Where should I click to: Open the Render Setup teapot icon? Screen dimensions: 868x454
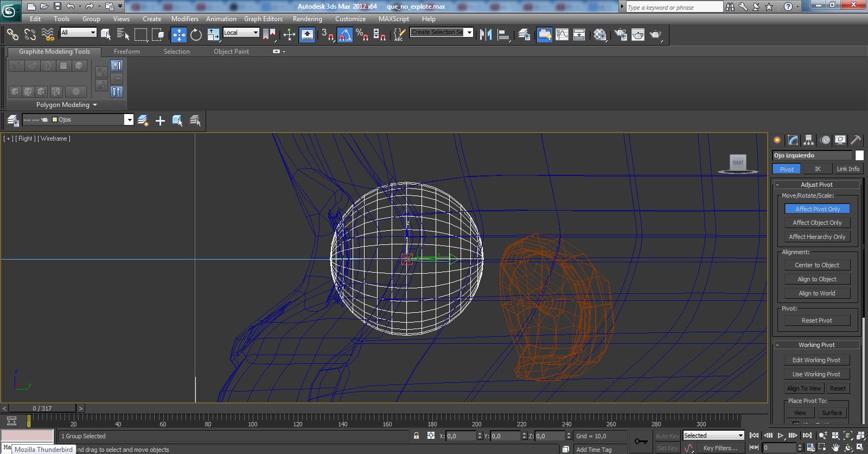click(621, 35)
